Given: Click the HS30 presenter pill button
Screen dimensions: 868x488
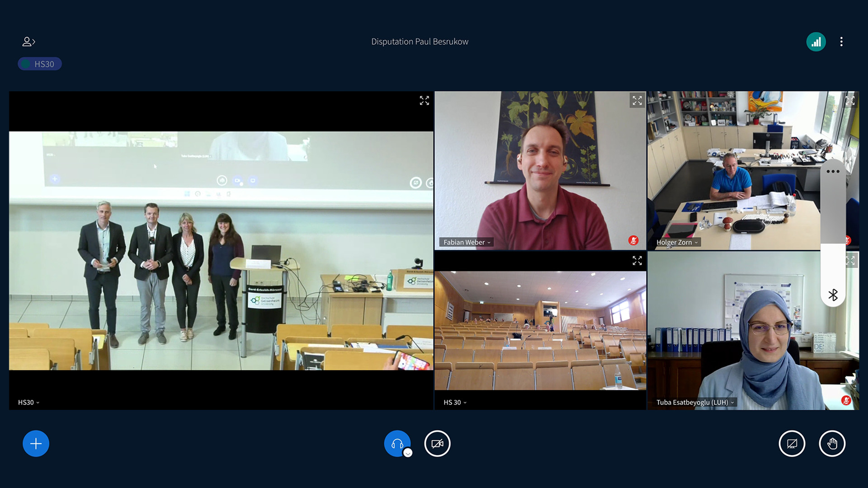Looking at the screenshot, I should (x=40, y=64).
